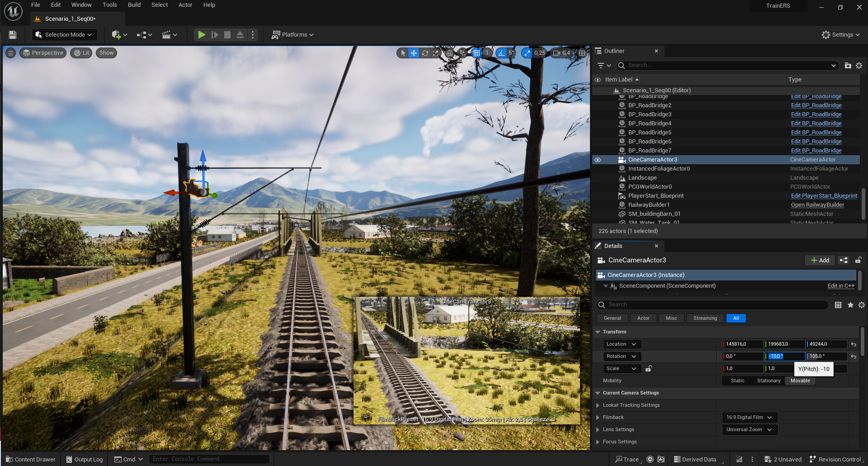
Task: Open the camera speed 6,4 setting
Action: point(562,53)
